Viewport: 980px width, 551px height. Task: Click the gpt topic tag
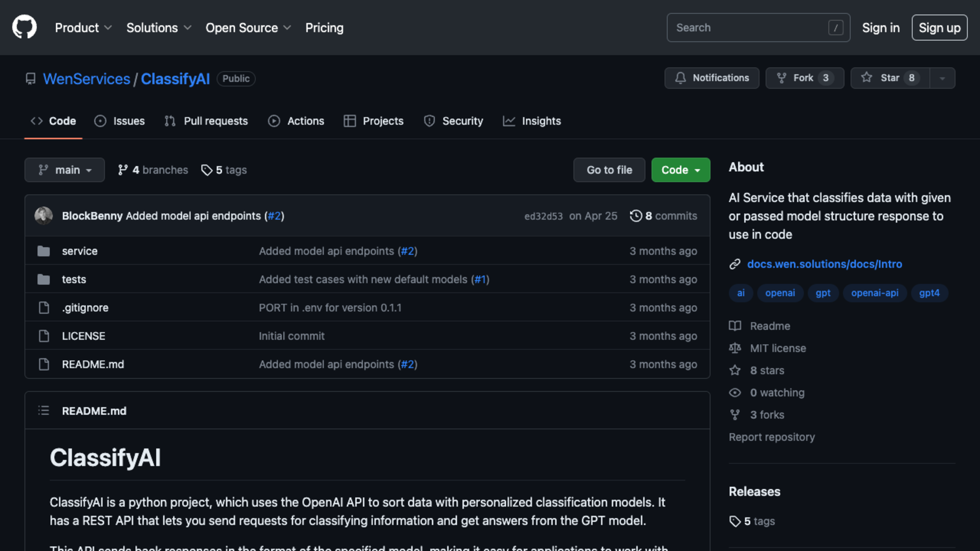(x=823, y=293)
